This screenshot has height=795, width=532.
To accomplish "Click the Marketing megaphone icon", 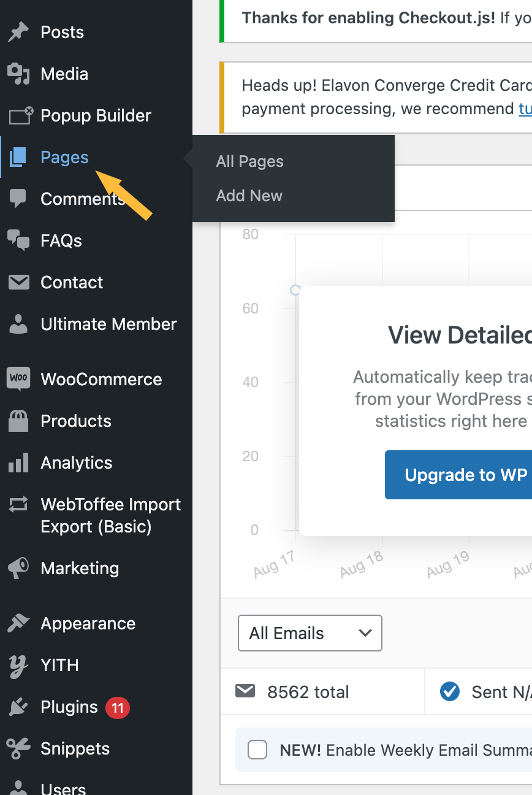I will pyautogui.click(x=18, y=568).
